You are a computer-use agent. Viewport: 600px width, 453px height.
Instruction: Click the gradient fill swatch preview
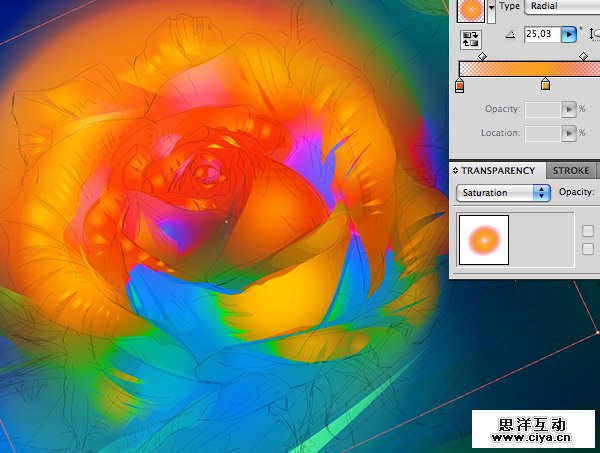[469, 9]
